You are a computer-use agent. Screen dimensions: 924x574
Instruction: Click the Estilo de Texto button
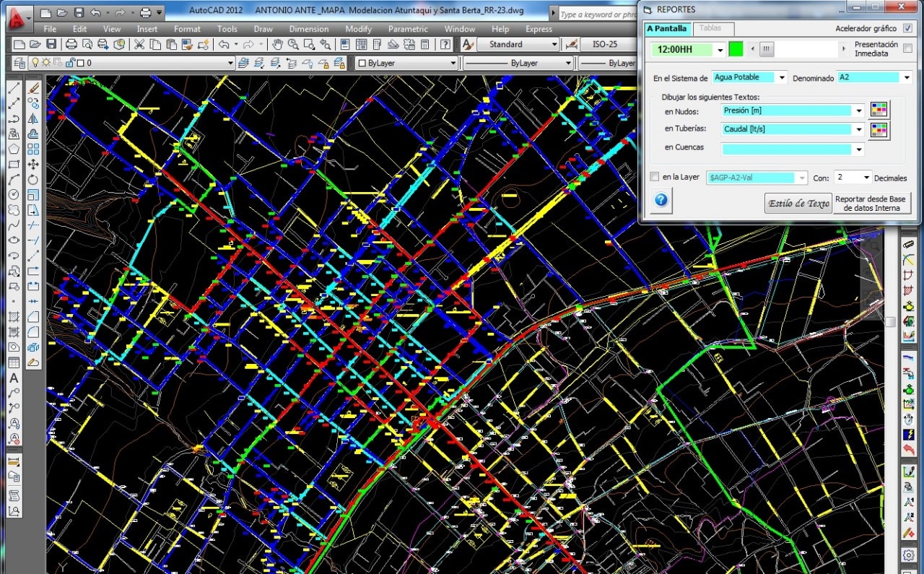798,204
